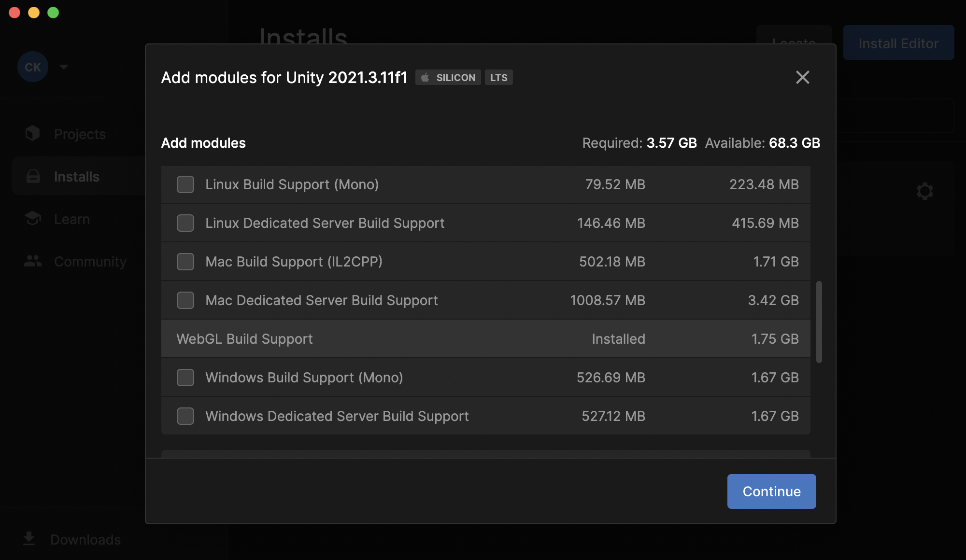Click the Learn graduation cap icon
This screenshot has width=966, height=560.
(33, 218)
